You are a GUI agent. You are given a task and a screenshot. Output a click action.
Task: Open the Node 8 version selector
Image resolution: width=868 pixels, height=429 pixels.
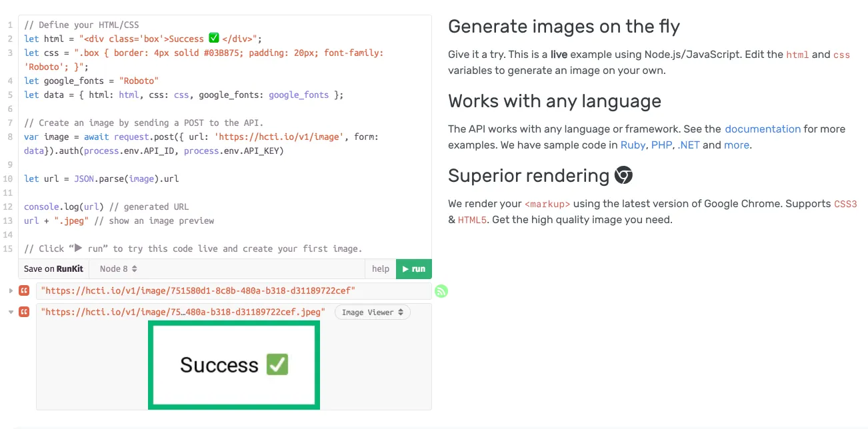(117, 268)
